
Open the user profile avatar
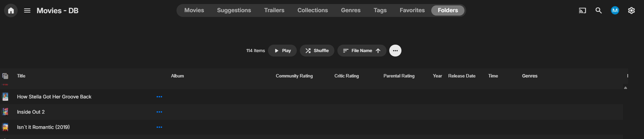tap(615, 10)
